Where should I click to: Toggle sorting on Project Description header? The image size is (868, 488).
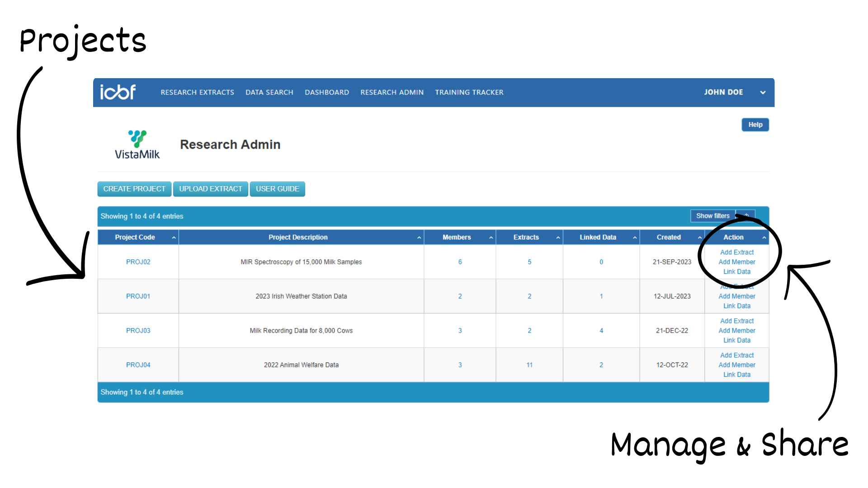[x=298, y=237]
